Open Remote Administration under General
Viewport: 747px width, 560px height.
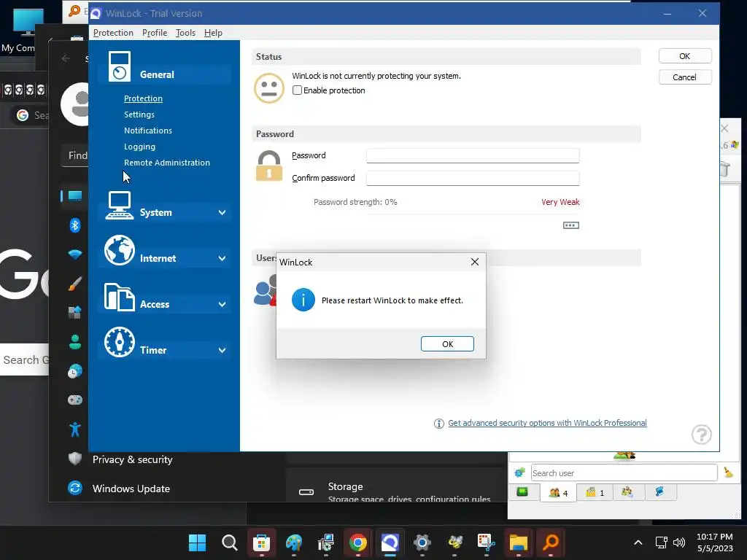tap(167, 163)
